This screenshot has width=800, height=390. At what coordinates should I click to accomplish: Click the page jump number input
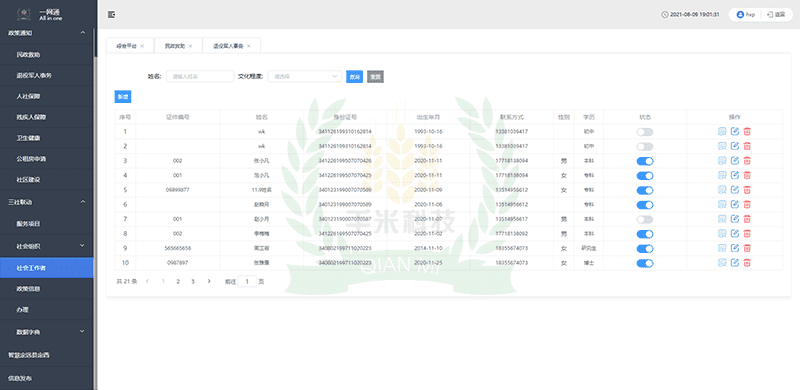(x=247, y=281)
